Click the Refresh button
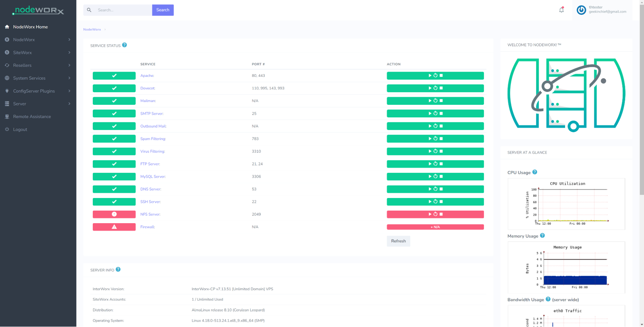The width and height of the screenshot is (644, 327). pos(398,241)
